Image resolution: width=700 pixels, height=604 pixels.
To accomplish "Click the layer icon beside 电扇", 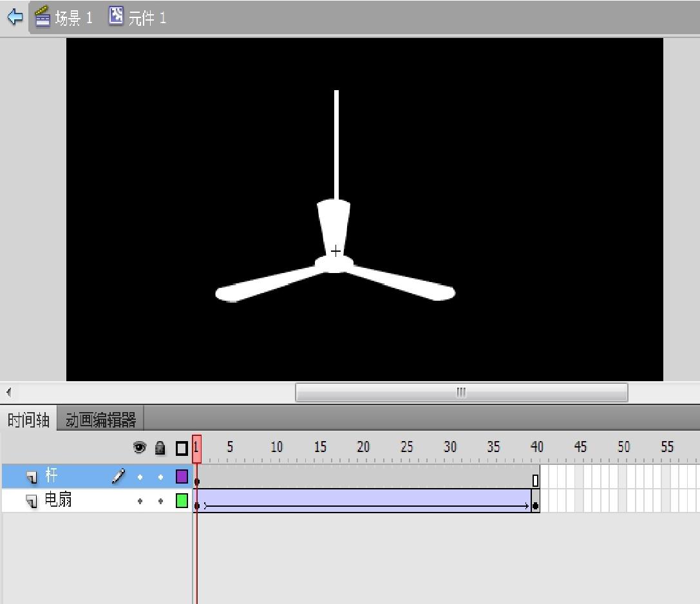I will click(32, 501).
